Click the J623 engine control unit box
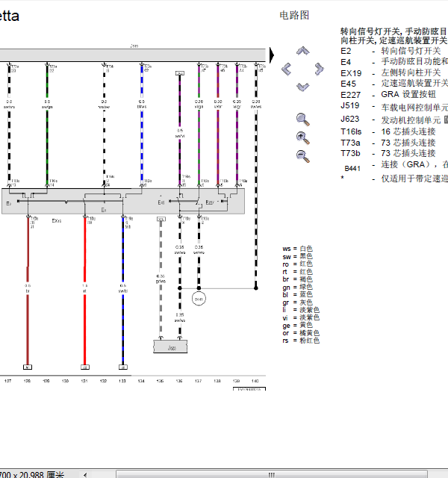Viewport: 448px width, 478px height. click(x=170, y=347)
